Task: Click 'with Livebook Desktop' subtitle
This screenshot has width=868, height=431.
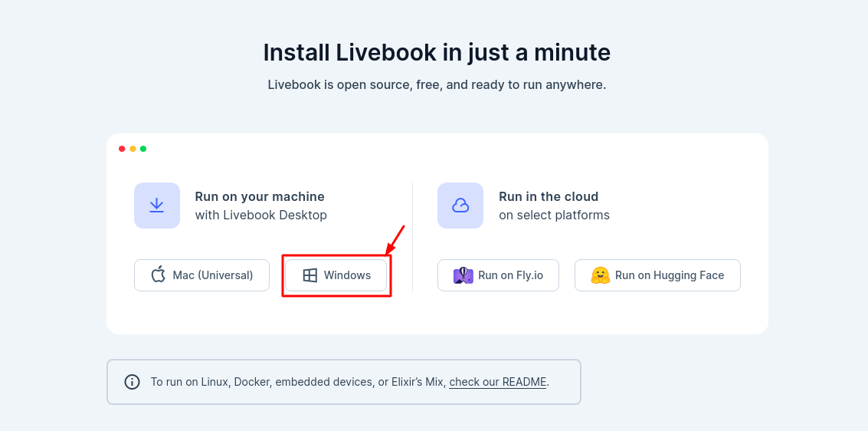Action: click(260, 215)
